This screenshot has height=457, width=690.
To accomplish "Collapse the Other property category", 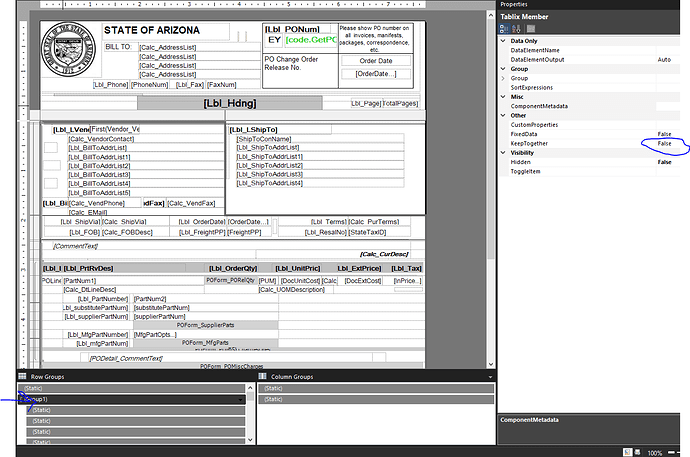I will [x=504, y=115].
